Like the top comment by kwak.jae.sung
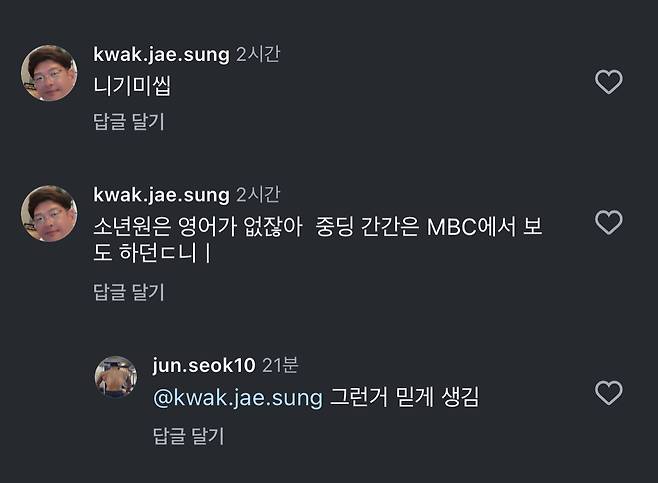Image resolution: width=658 pixels, height=483 pixels. [x=608, y=81]
